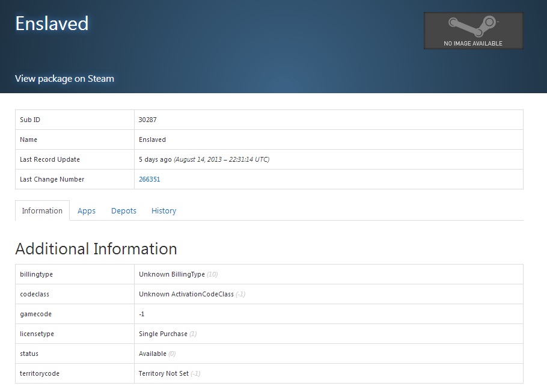Click the August 14, 2013 timestamp text
Viewport: 547px width, 392px height.
(222, 159)
